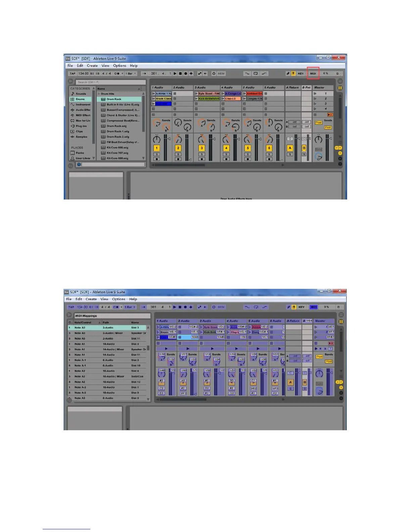Solo track 3 Audio in upper window

(x=201, y=154)
